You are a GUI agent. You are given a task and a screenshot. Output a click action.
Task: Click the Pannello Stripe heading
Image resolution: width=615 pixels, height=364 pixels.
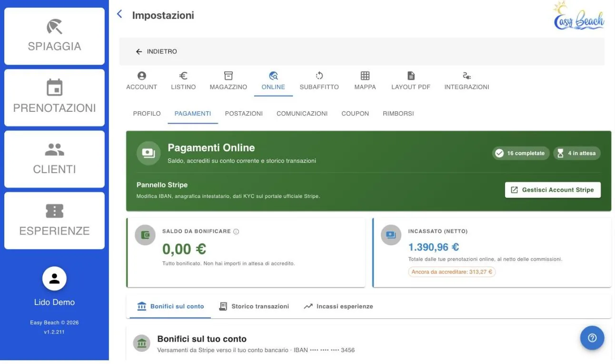coord(162,185)
